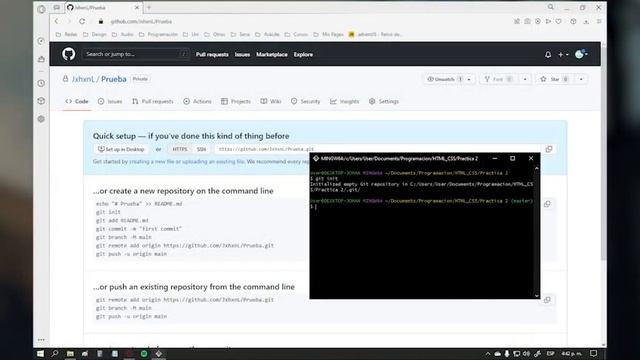Open the plus create-new dropdown
Image resolution: width=640 pixels, height=360 pixels.
[x=563, y=54]
